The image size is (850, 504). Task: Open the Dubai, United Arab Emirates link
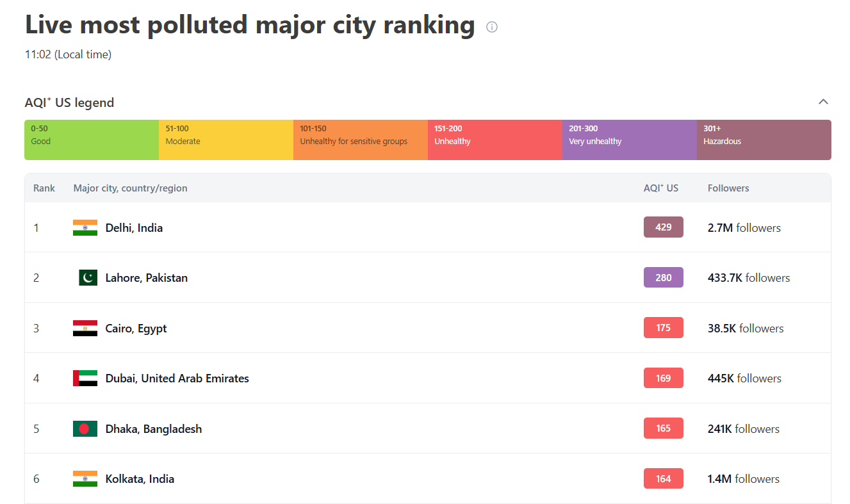coord(177,378)
